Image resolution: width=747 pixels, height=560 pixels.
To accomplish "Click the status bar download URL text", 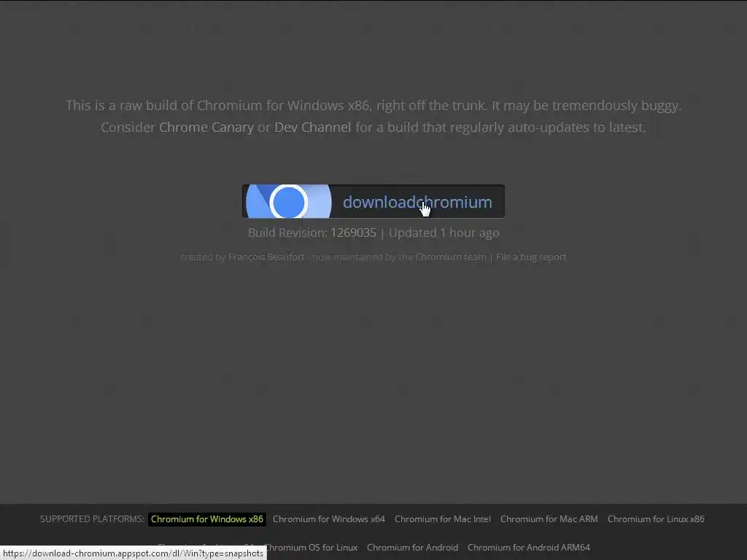I will point(133,553).
